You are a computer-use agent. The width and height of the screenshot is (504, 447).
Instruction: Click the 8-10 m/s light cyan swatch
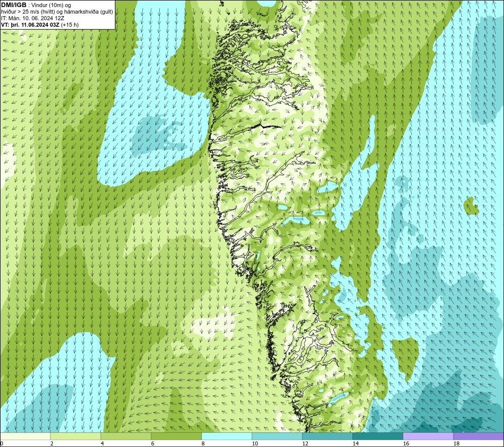227,436
